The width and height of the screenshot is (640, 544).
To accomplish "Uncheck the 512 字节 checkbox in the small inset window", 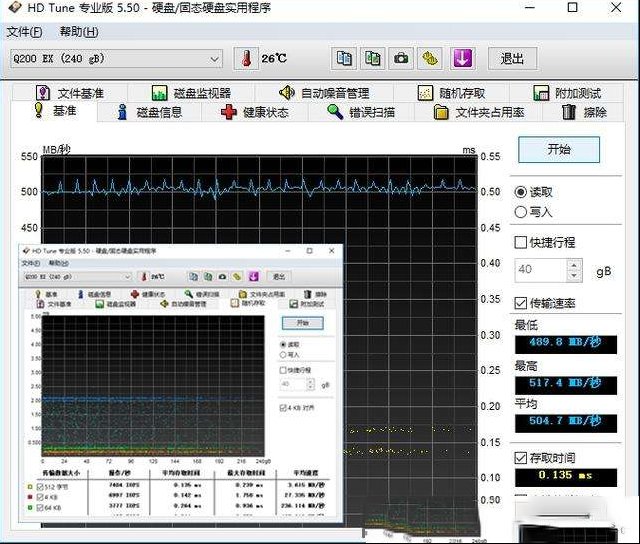I will tap(40, 486).
